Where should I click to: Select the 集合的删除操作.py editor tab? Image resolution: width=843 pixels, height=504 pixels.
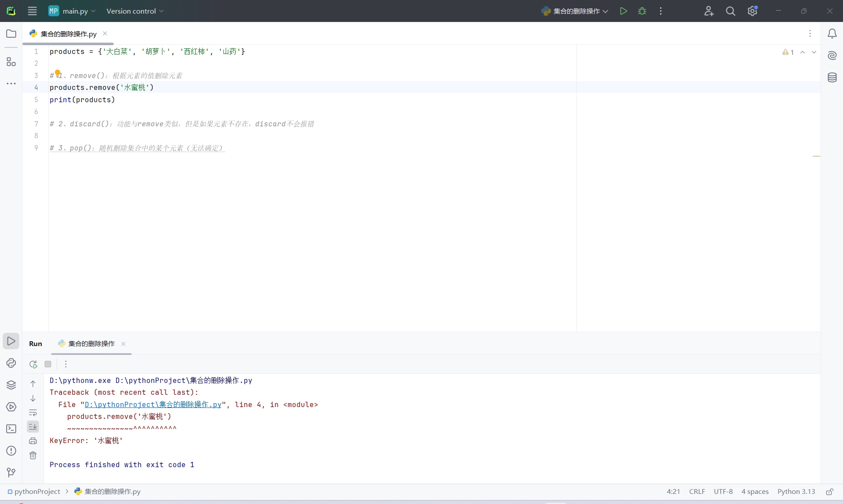pyautogui.click(x=68, y=34)
